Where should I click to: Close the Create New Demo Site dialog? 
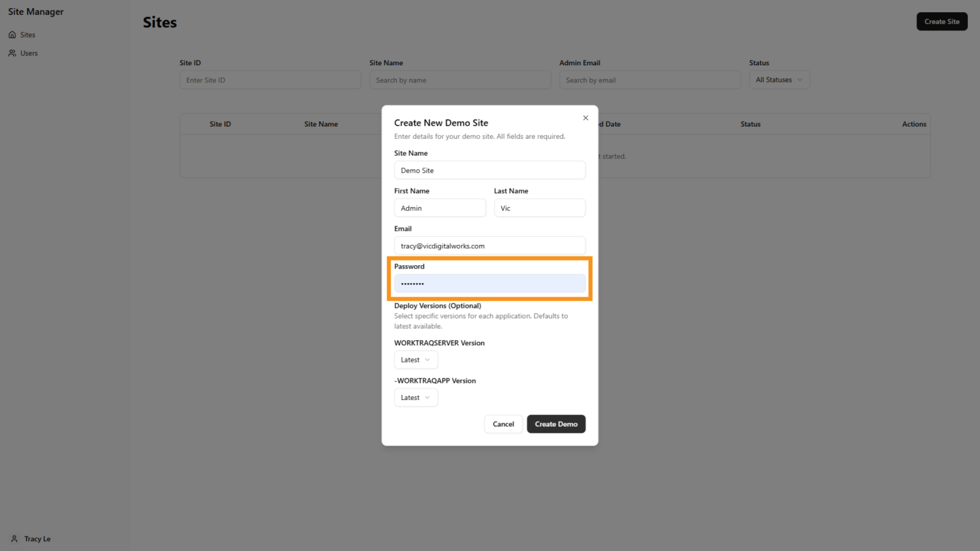tap(585, 118)
